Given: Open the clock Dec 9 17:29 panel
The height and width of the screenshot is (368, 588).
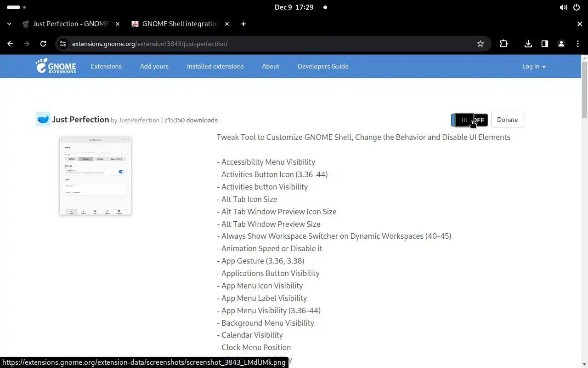Looking at the screenshot, I should pos(294,7).
